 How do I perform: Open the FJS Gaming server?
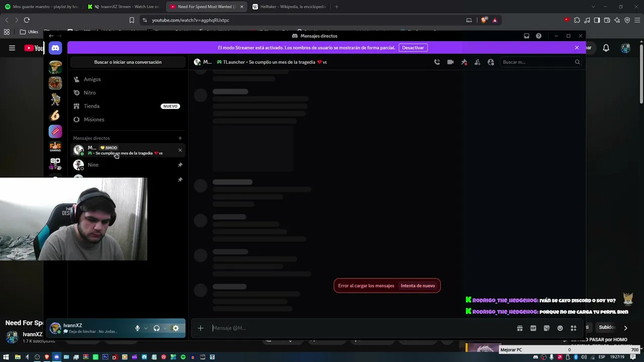pos(55,147)
